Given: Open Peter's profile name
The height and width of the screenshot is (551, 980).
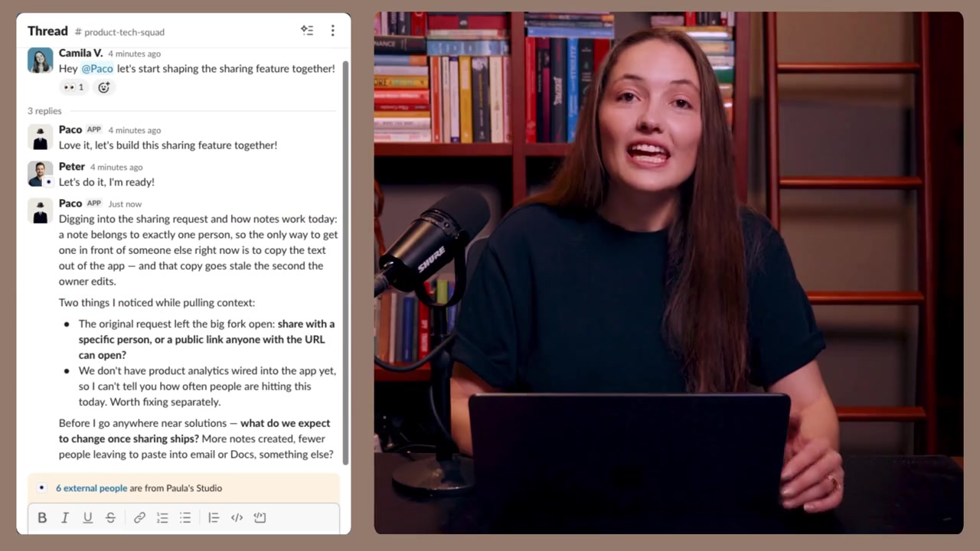Looking at the screenshot, I should tap(72, 167).
